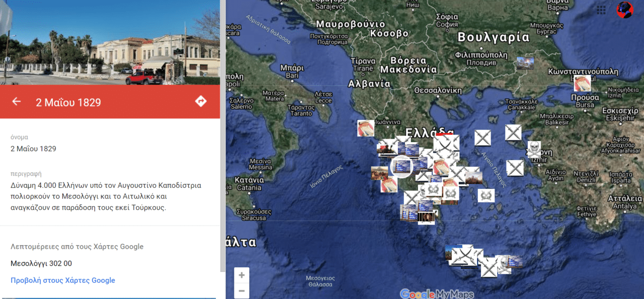
Task: Open the Google apps grid
Action: coord(601,10)
